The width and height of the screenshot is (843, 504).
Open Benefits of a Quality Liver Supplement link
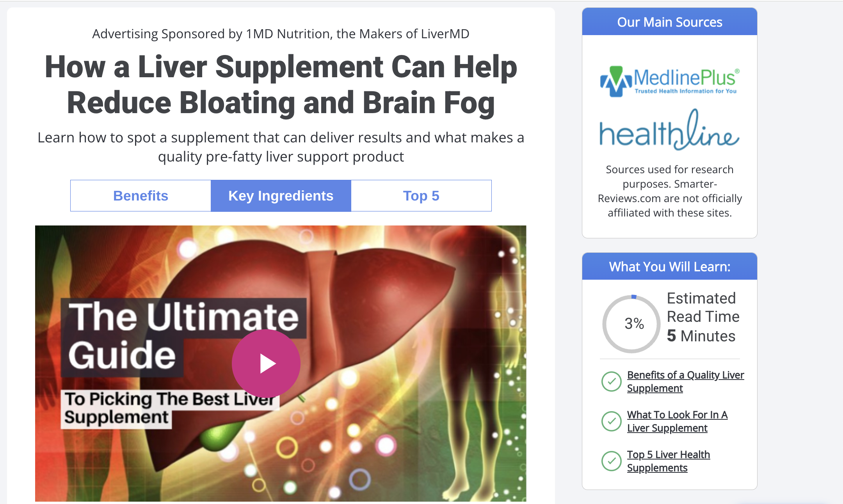point(685,382)
